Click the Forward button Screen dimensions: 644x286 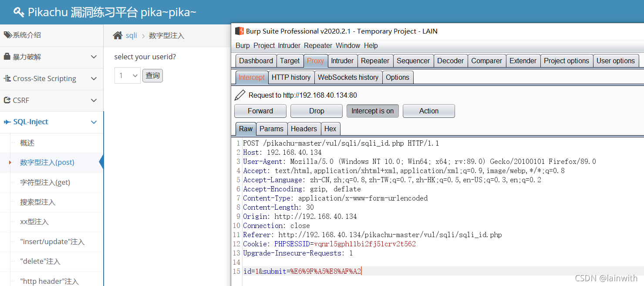(x=260, y=111)
